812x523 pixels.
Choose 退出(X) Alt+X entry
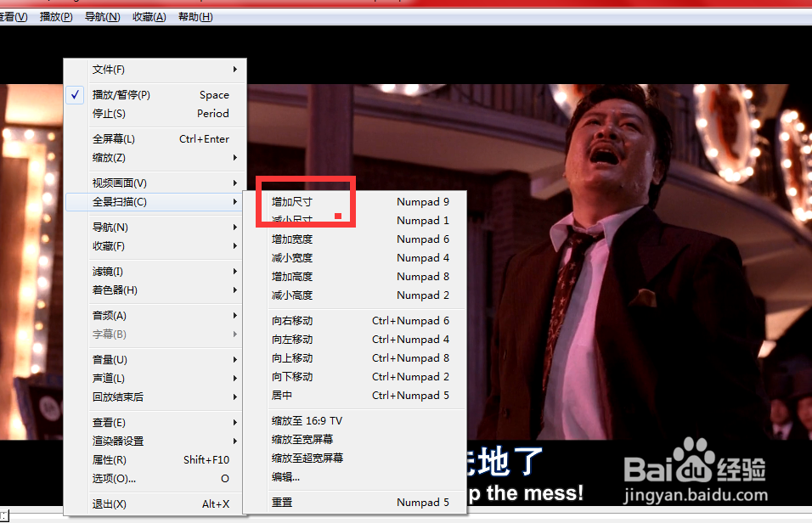pos(155,503)
